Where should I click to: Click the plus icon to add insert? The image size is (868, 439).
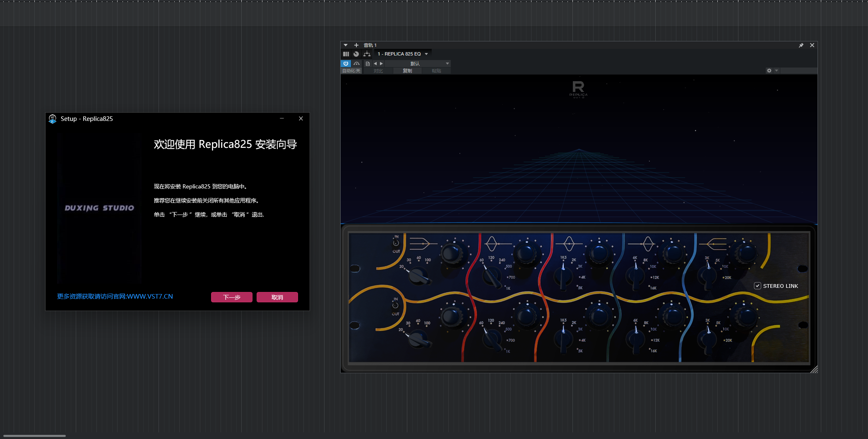[356, 45]
